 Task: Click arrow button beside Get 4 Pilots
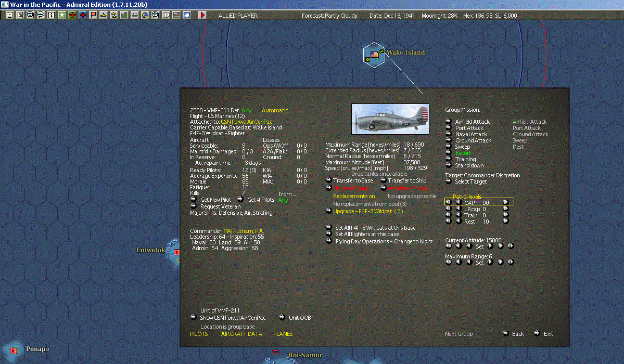coord(240,199)
